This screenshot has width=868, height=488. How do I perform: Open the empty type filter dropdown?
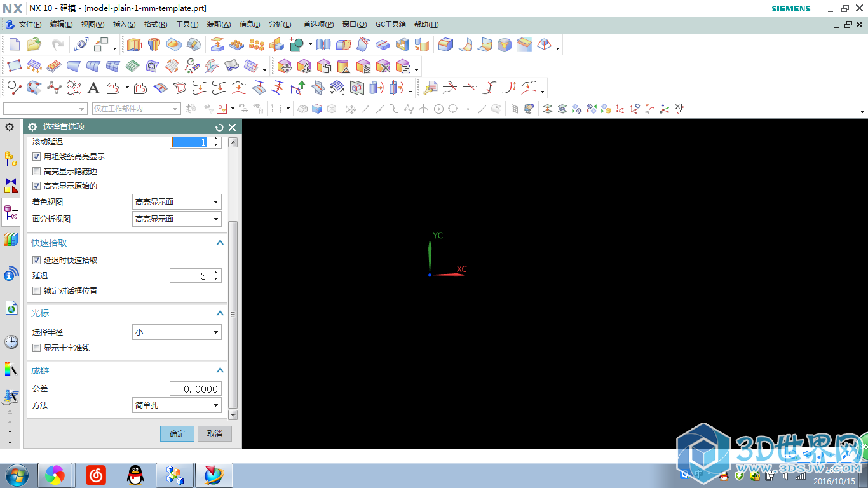(45, 109)
